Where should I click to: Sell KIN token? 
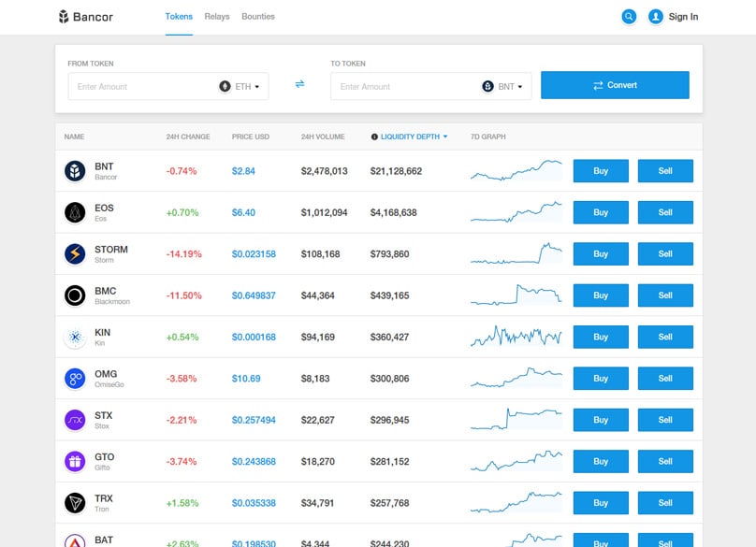click(665, 337)
